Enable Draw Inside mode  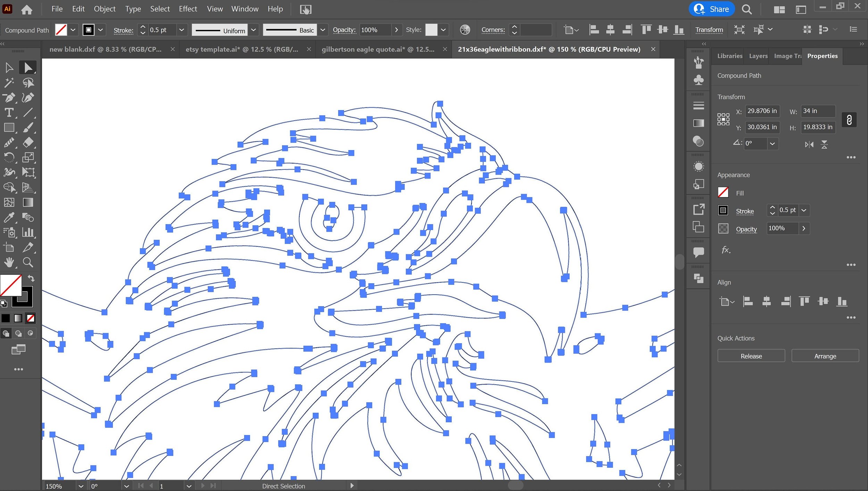[x=31, y=334]
